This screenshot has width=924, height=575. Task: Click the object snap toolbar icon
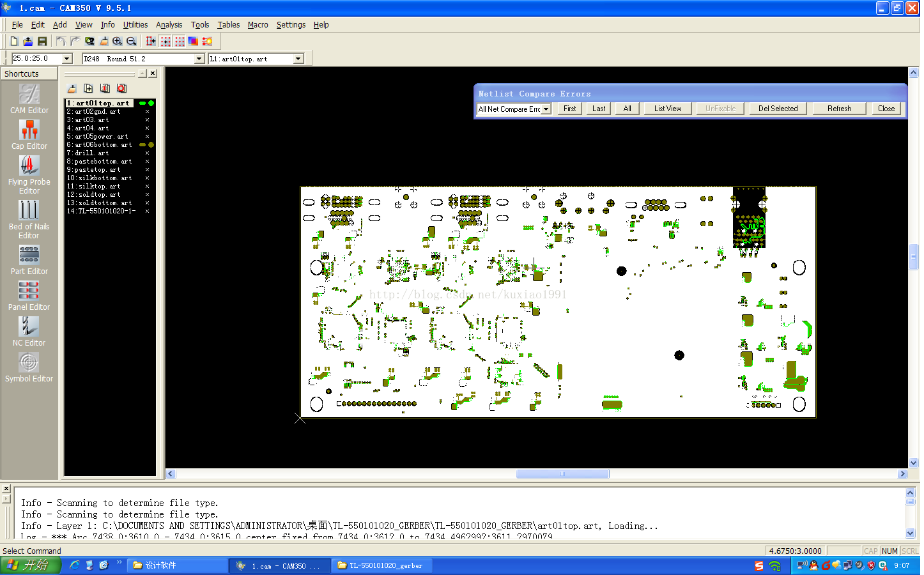151,41
